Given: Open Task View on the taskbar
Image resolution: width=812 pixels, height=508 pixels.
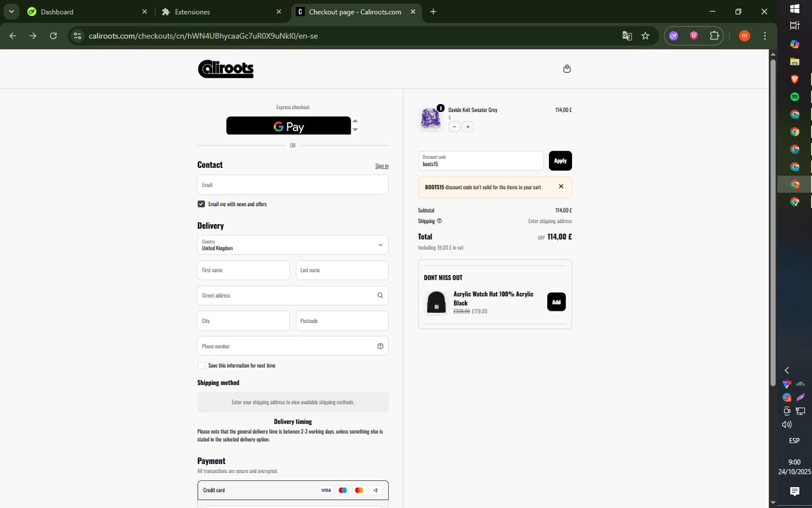Looking at the screenshot, I should point(795,26).
